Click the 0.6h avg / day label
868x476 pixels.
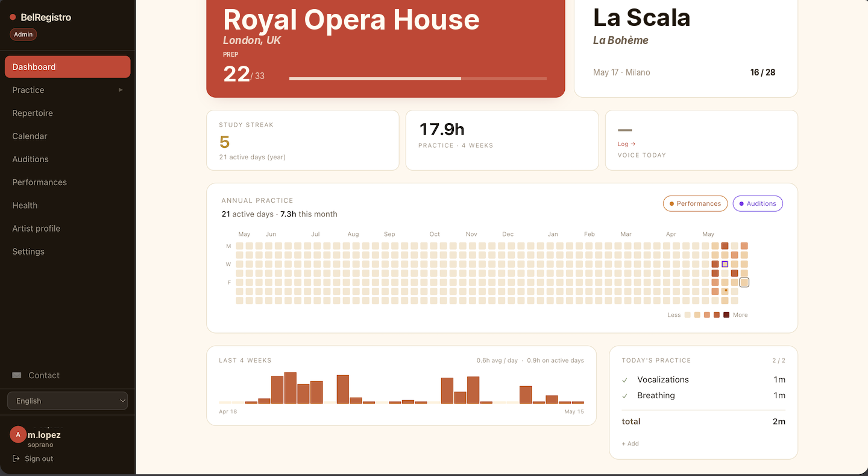point(496,360)
